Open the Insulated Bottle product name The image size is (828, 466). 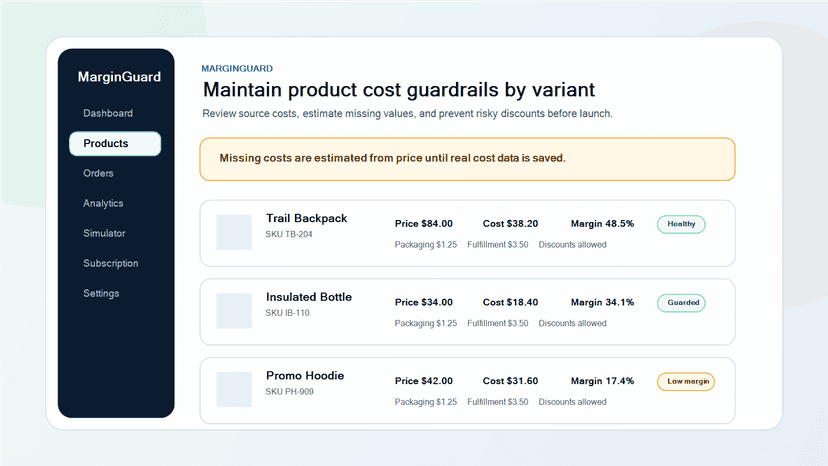pyautogui.click(x=309, y=297)
